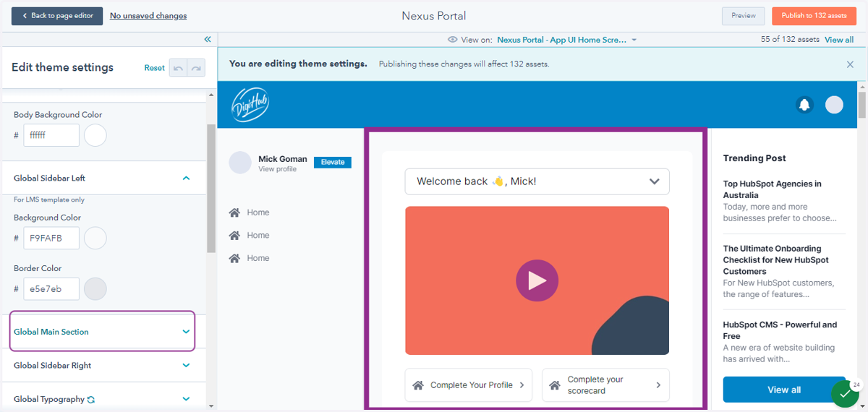Click the 55 of 132 assets text

790,40
